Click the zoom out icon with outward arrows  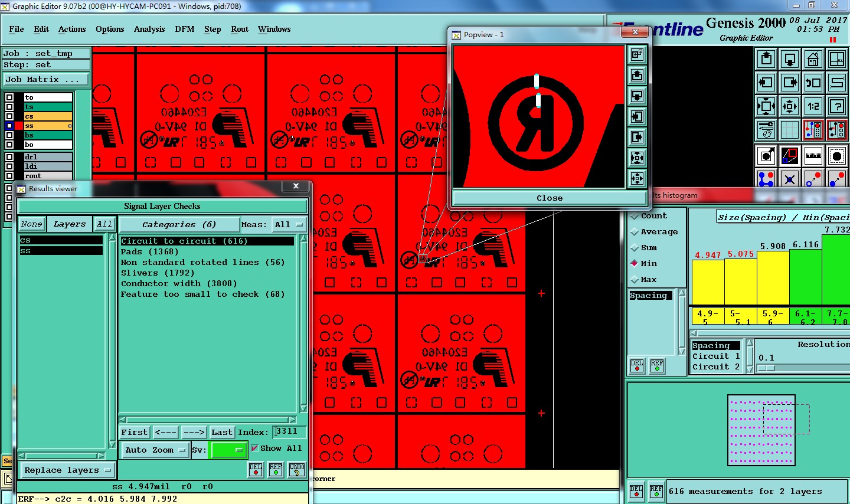click(790, 106)
